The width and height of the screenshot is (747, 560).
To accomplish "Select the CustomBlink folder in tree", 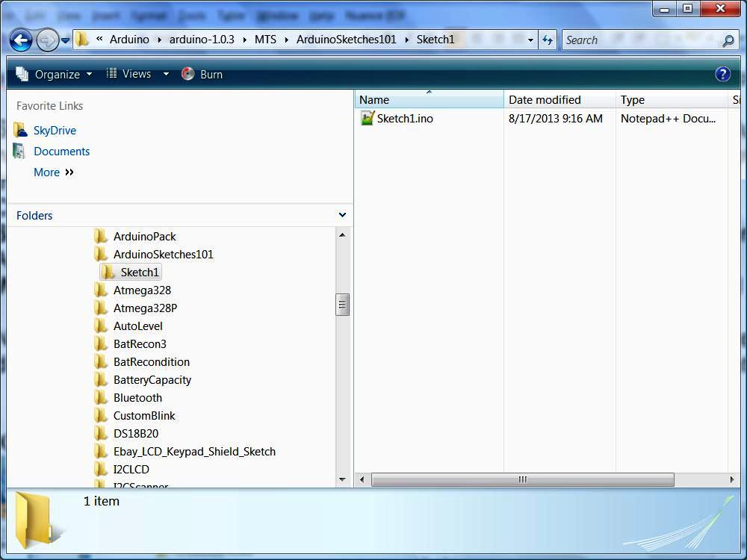I will 144,416.
